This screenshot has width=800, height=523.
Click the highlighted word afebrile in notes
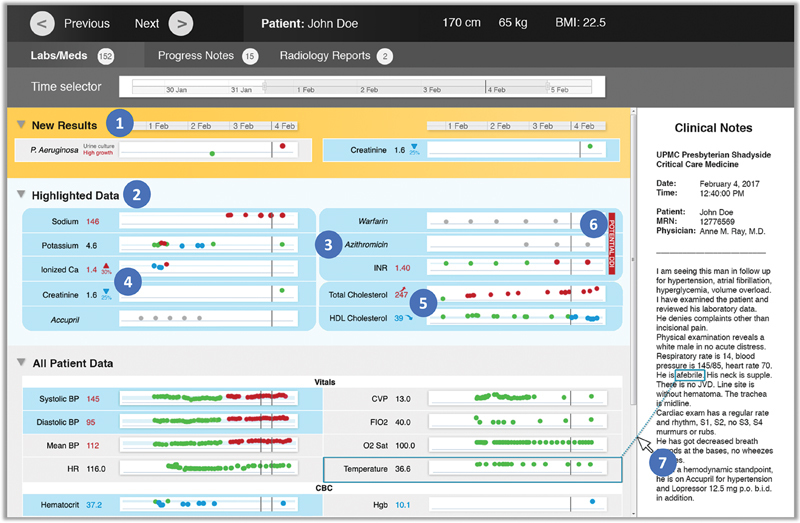690,375
